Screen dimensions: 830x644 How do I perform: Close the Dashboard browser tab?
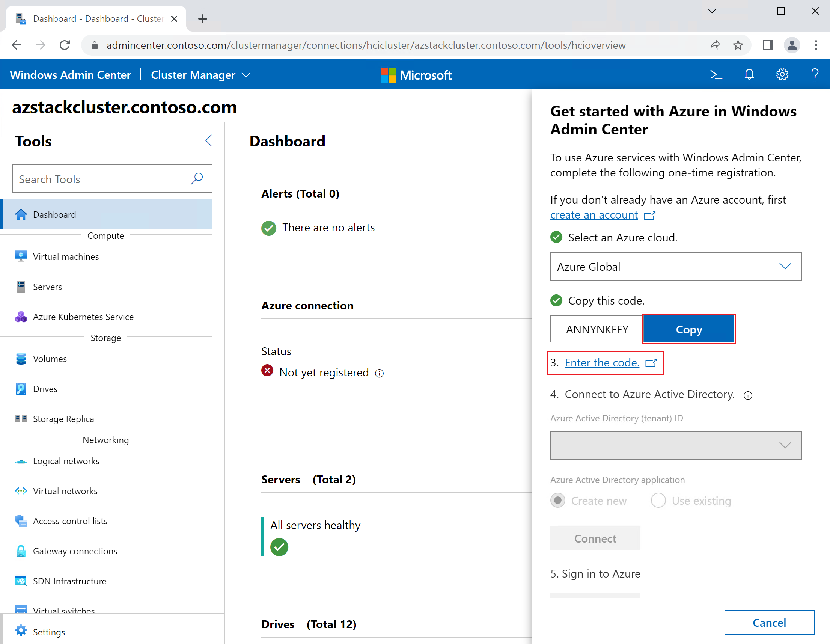pyautogui.click(x=174, y=19)
